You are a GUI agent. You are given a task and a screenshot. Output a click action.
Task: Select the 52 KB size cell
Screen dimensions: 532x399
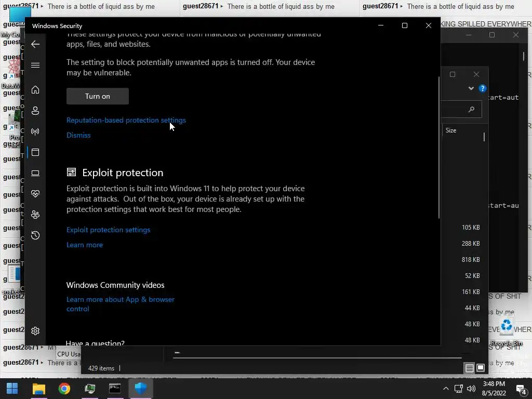point(472,275)
